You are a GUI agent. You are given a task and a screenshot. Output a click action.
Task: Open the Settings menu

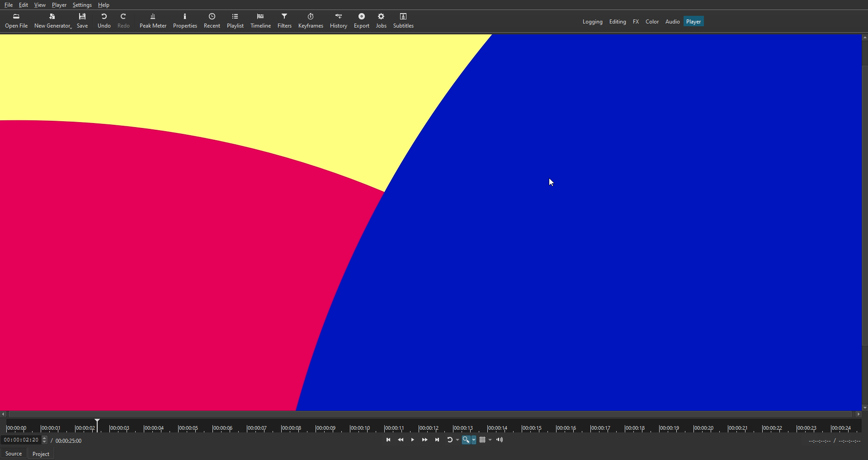coord(82,5)
